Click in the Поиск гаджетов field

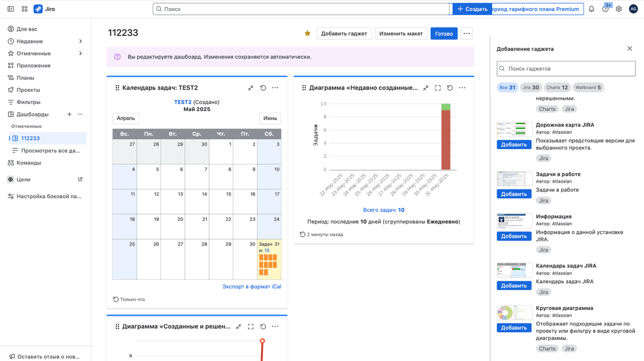pyautogui.click(x=566, y=69)
